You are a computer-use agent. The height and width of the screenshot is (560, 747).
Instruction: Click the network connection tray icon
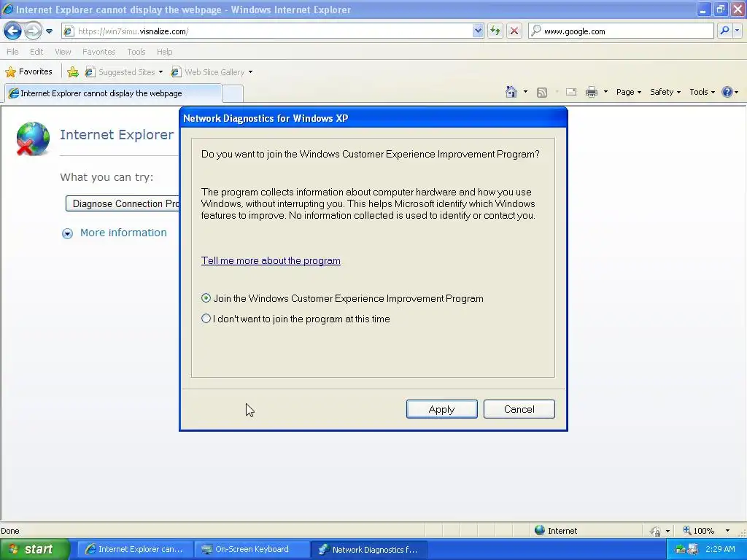tap(681, 550)
